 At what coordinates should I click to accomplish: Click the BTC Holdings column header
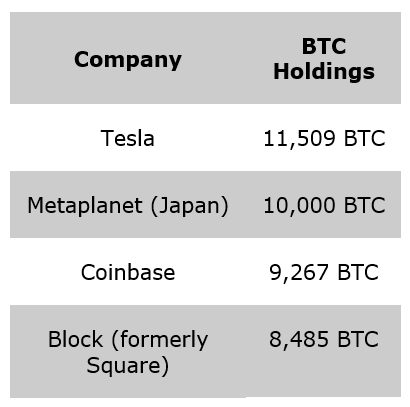coord(324,58)
